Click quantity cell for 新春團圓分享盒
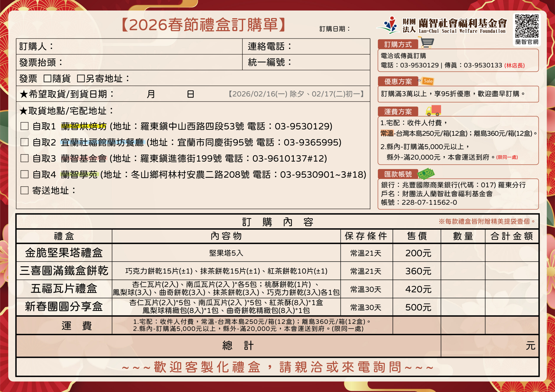The height and width of the screenshot is (392, 555). (x=463, y=307)
